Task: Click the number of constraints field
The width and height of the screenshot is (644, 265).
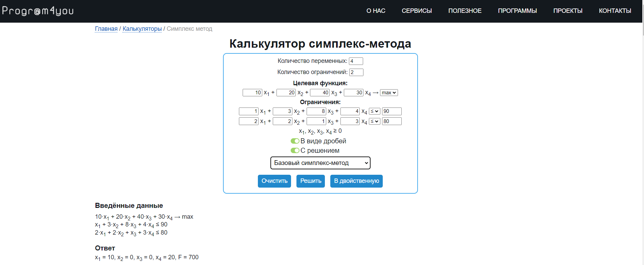Action: point(356,72)
